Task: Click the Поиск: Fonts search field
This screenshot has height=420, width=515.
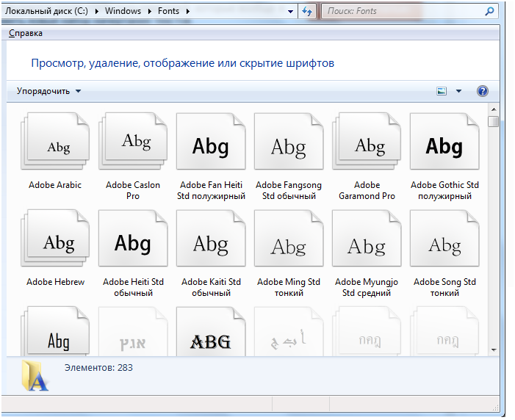Action: coord(404,11)
